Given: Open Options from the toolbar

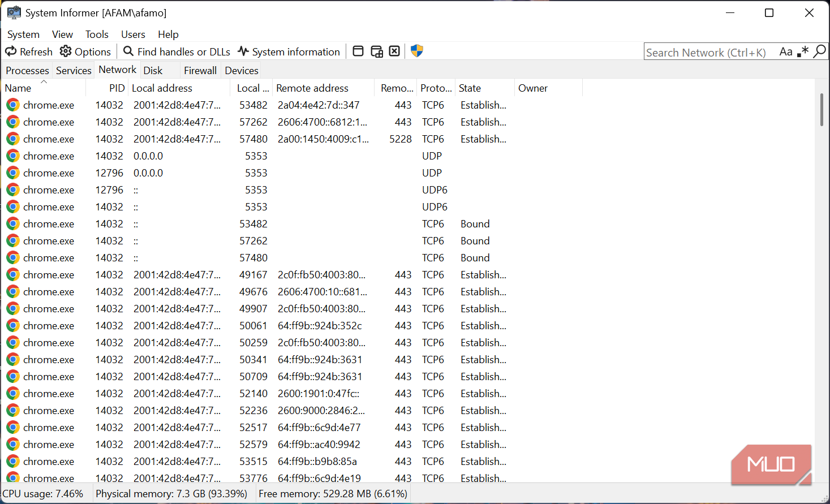Looking at the screenshot, I should pos(85,51).
